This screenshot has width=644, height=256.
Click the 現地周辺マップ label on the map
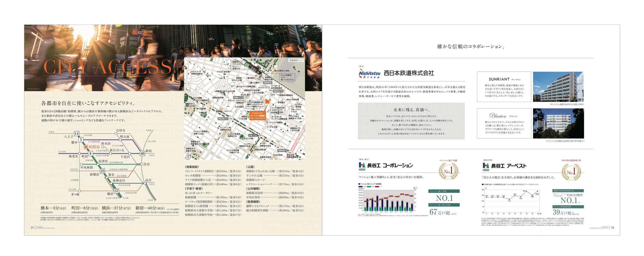[296, 60]
